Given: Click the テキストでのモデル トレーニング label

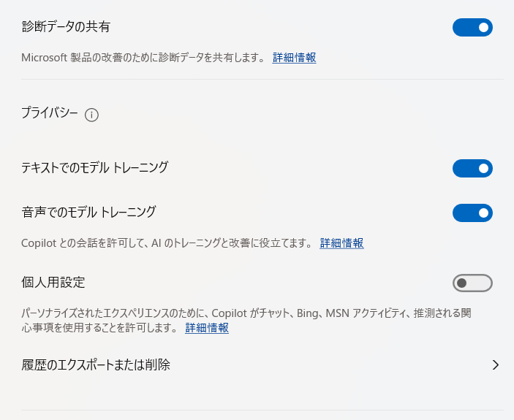Looking at the screenshot, I should point(95,167).
